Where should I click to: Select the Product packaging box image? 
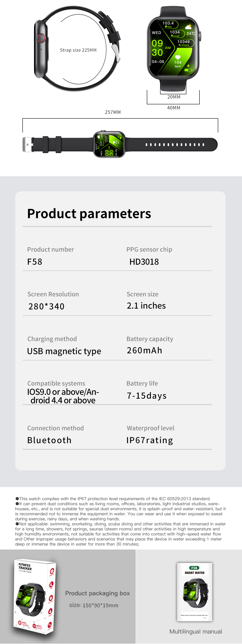click(x=34, y=596)
